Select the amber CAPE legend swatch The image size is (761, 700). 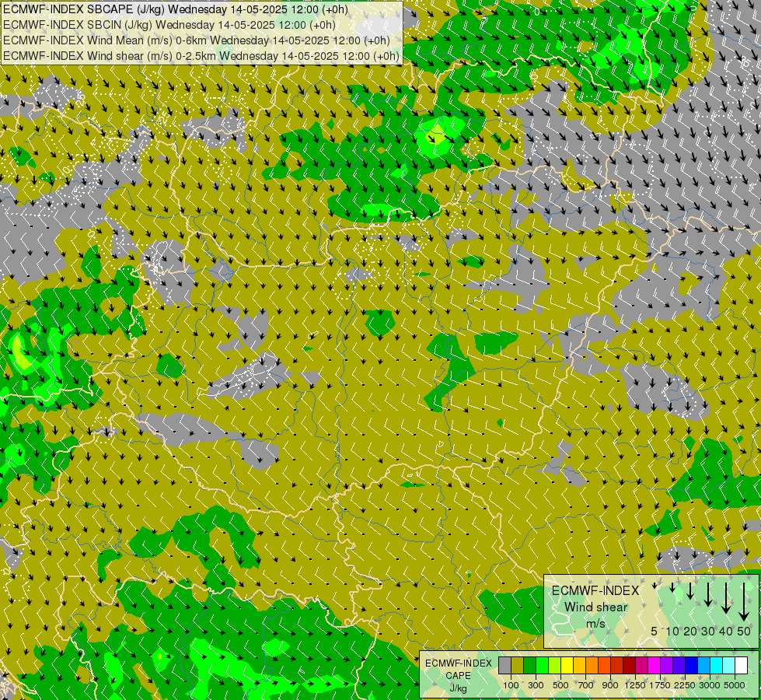579,666
